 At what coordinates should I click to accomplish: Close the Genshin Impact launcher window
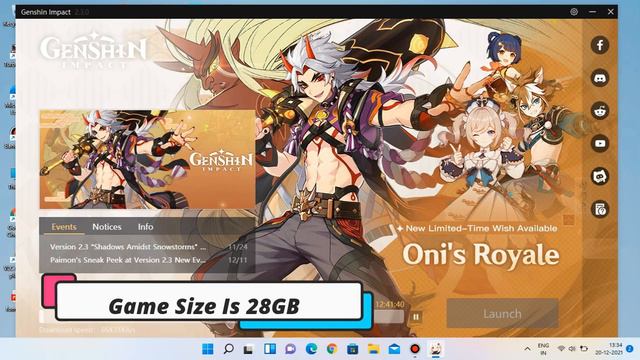pyautogui.click(x=611, y=12)
